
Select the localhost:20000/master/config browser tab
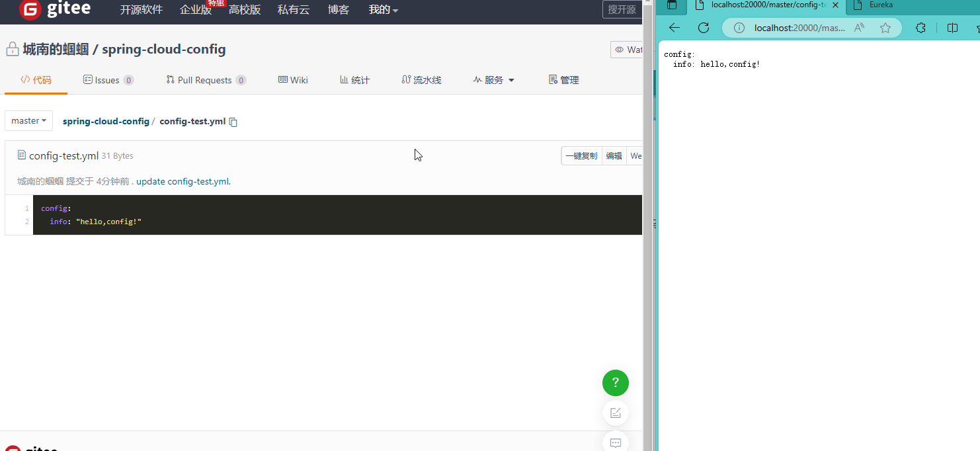[766, 5]
